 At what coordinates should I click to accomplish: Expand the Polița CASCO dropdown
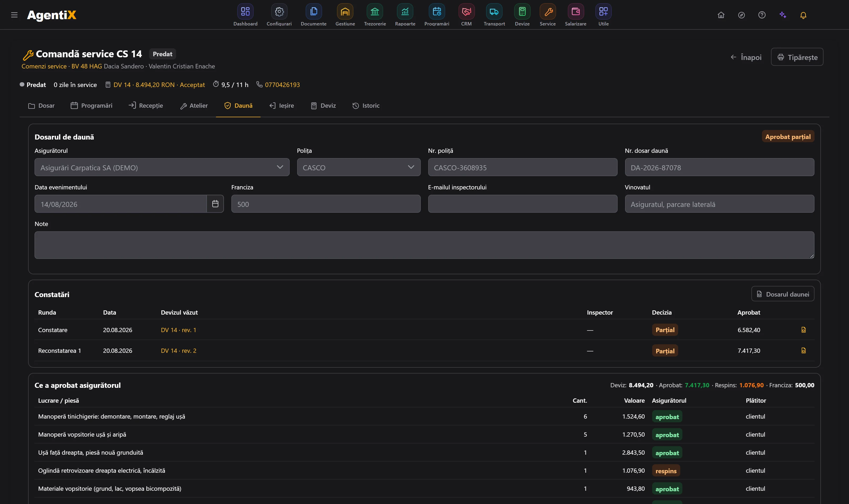pos(359,167)
